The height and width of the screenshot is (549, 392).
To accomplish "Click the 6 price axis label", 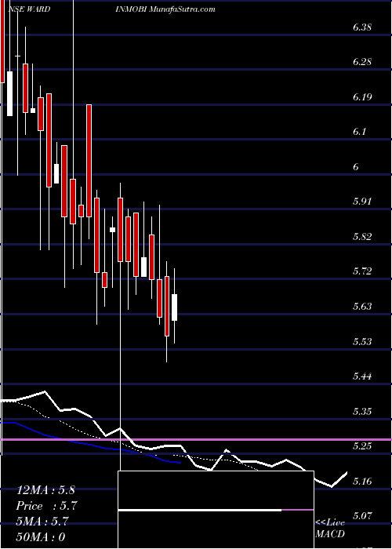I will (x=356, y=166).
